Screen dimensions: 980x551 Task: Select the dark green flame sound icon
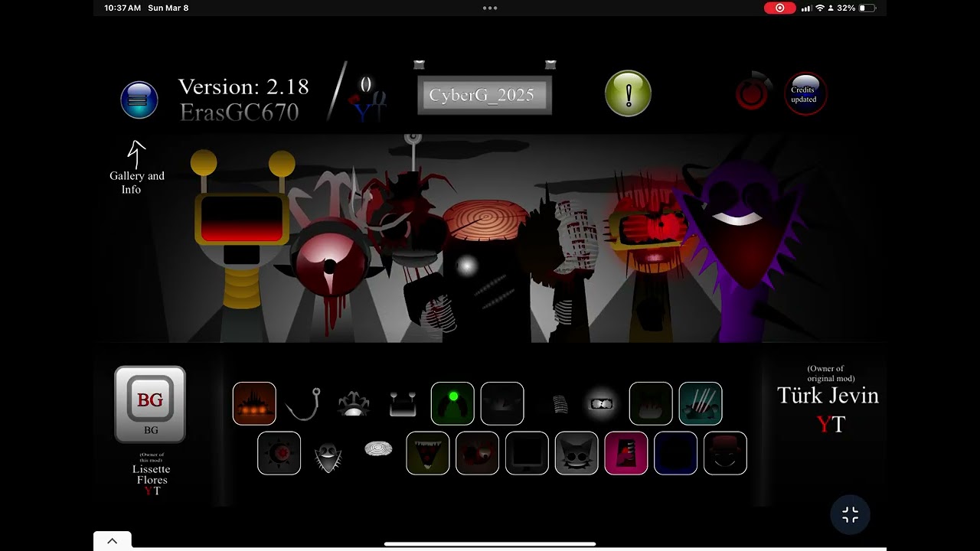point(651,403)
